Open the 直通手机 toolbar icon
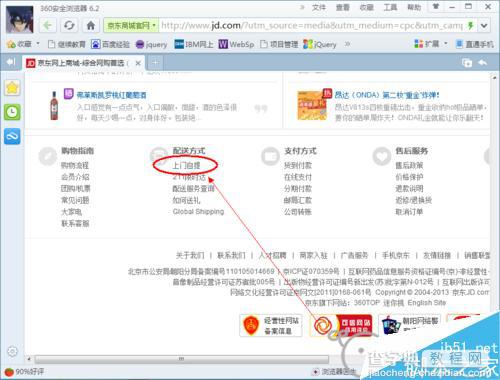This screenshot has height=380, width=500. pyautogui.click(x=474, y=44)
